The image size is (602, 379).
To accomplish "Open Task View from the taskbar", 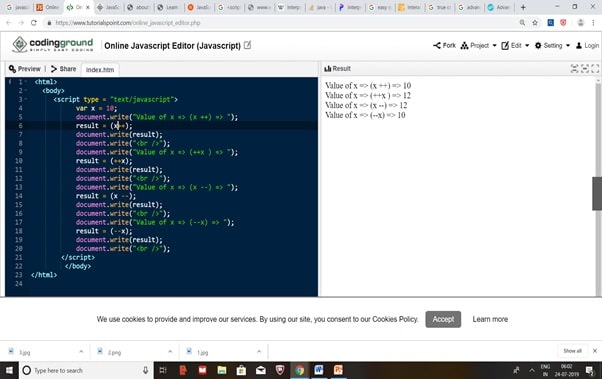I will tap(163, 371).
